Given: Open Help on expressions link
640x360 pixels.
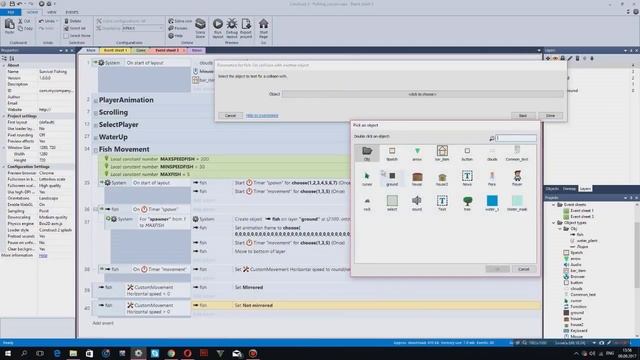Looking at the screenshot, I should (262, 116).
